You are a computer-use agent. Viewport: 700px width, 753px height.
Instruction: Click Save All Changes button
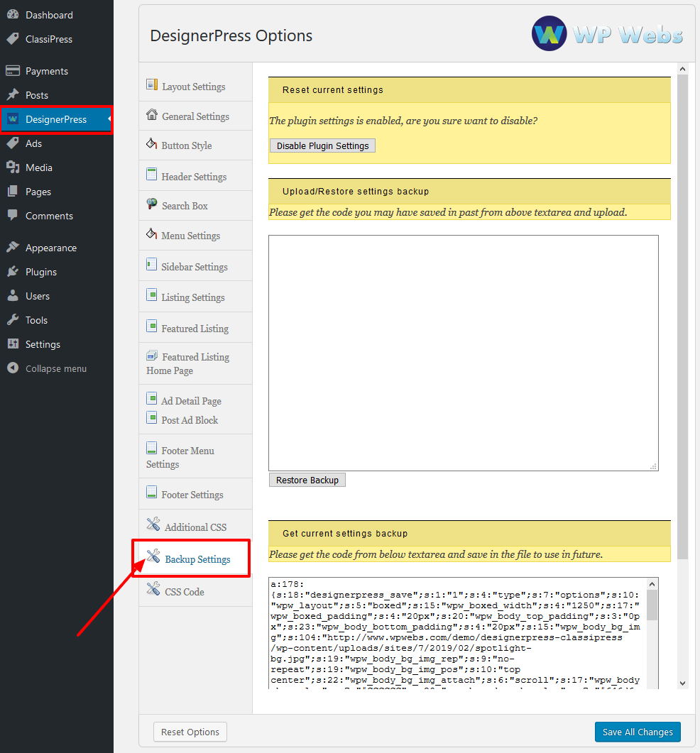point(638,732)
